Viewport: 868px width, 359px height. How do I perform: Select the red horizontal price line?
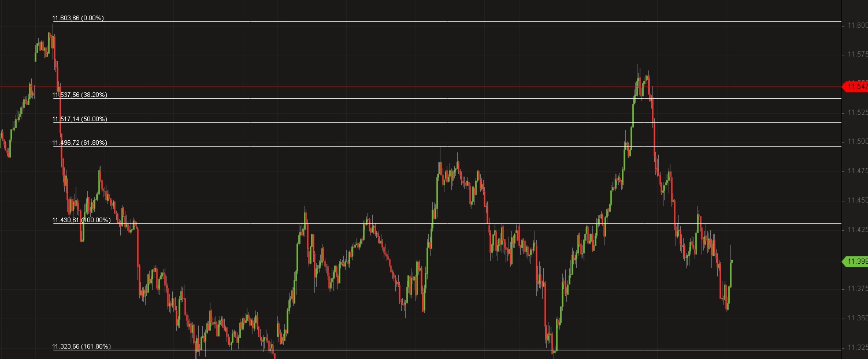(x=405, y=87)
